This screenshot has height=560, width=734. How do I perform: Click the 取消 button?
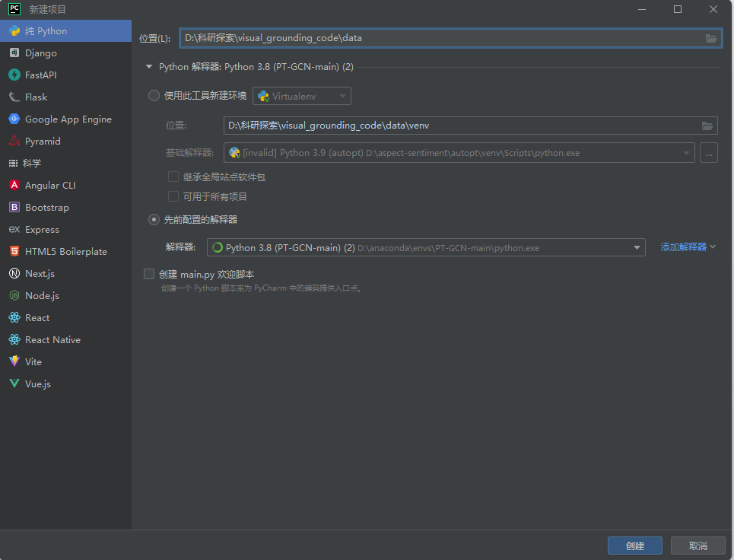tap(698, 546)
